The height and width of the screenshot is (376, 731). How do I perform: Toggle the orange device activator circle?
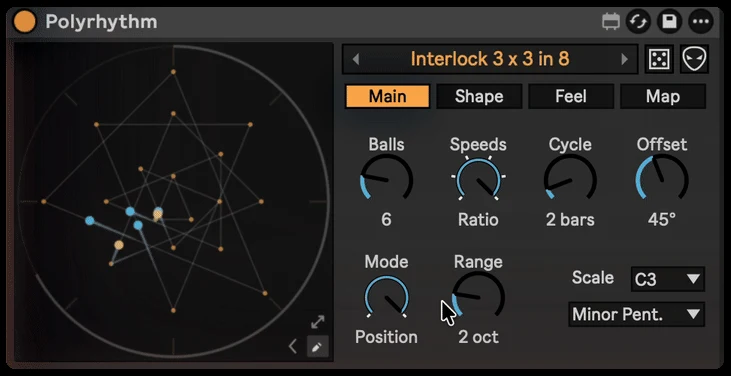click(x=25, y=22)
